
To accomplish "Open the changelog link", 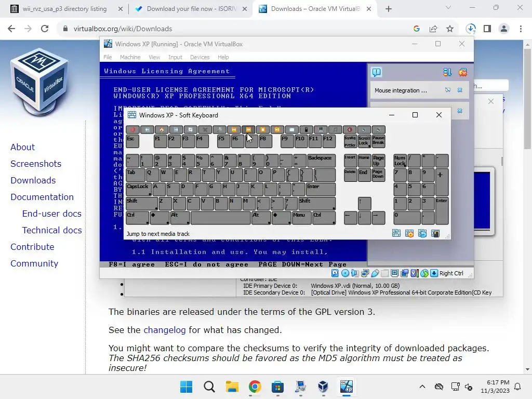I will [x=165, y=330].
